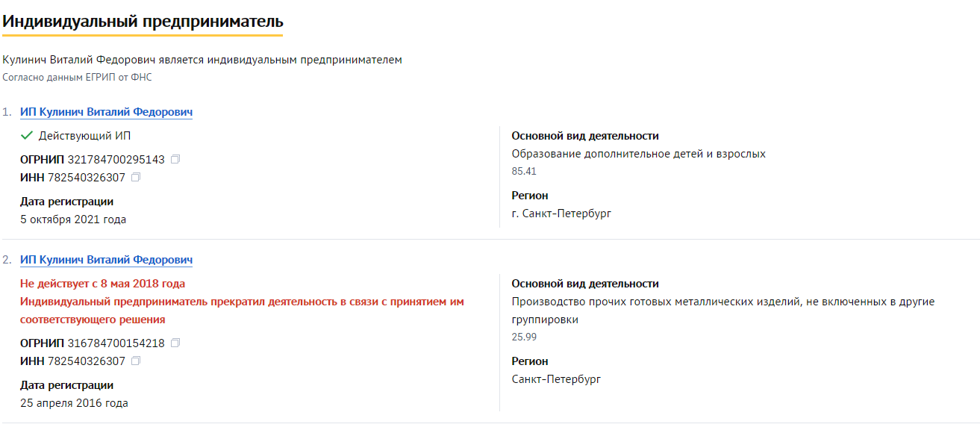Click copy icon beside INN of closed IP
The height and width of the screenshot is (433, 980).
(136, 361)
